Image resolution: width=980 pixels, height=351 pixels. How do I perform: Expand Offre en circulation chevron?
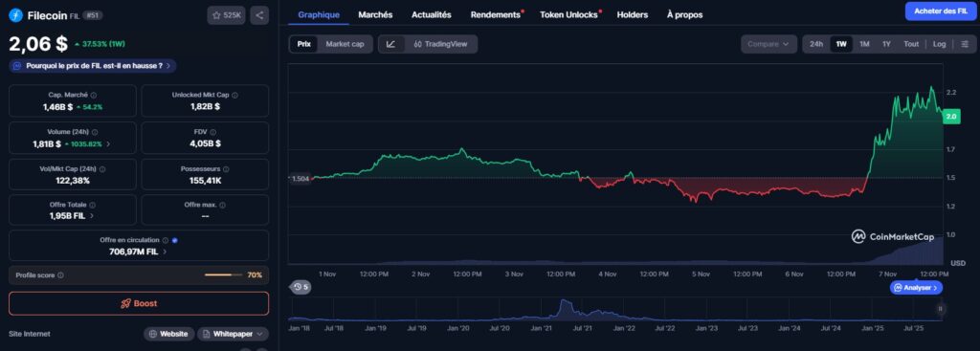click(x=165, y=252)
